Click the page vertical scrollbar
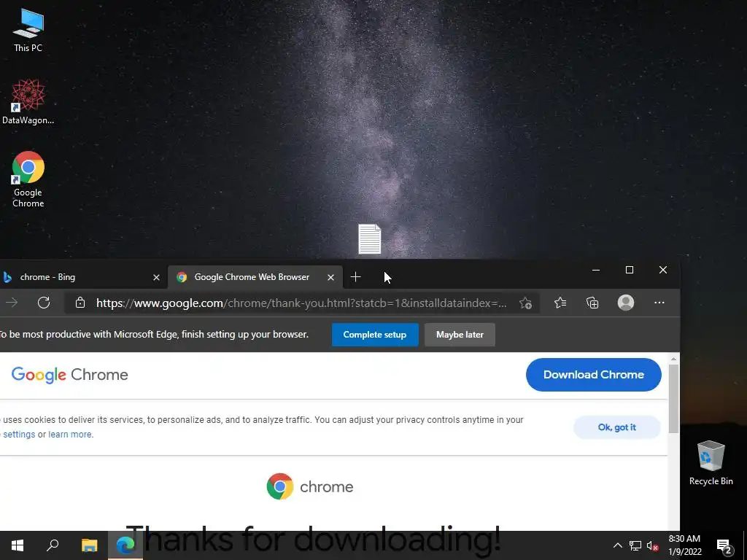 coord(673,399)
